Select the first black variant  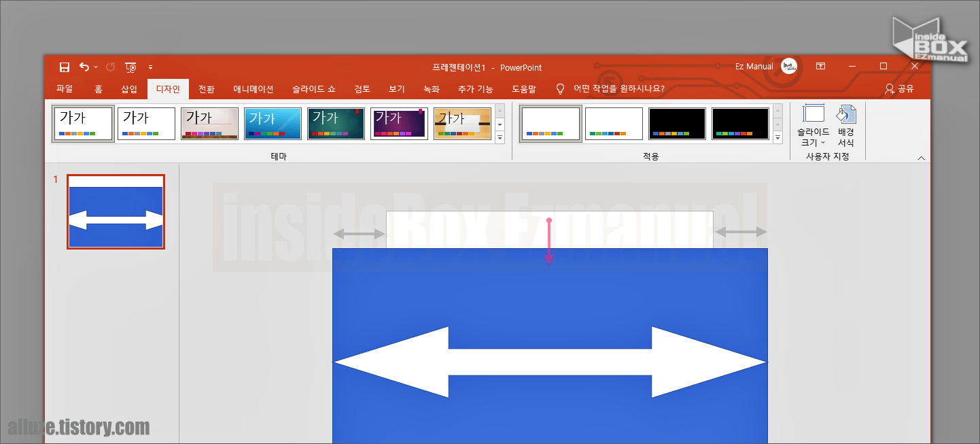pyautogui.click(x=677, y=124)
